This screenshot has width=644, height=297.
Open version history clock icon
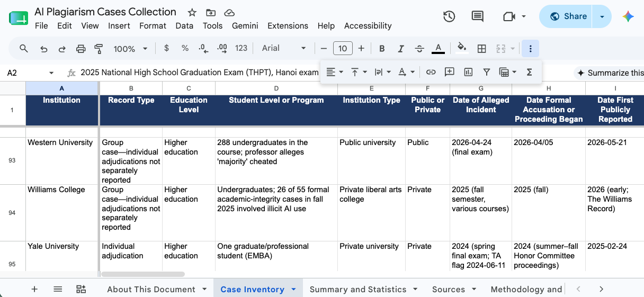pos(449,16)
